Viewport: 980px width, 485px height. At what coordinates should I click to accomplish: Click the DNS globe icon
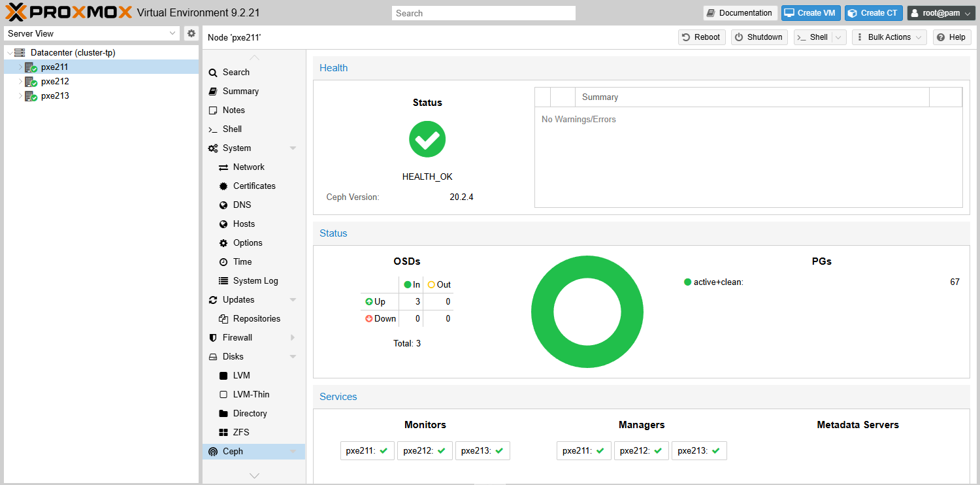click(x=223, y=205)
